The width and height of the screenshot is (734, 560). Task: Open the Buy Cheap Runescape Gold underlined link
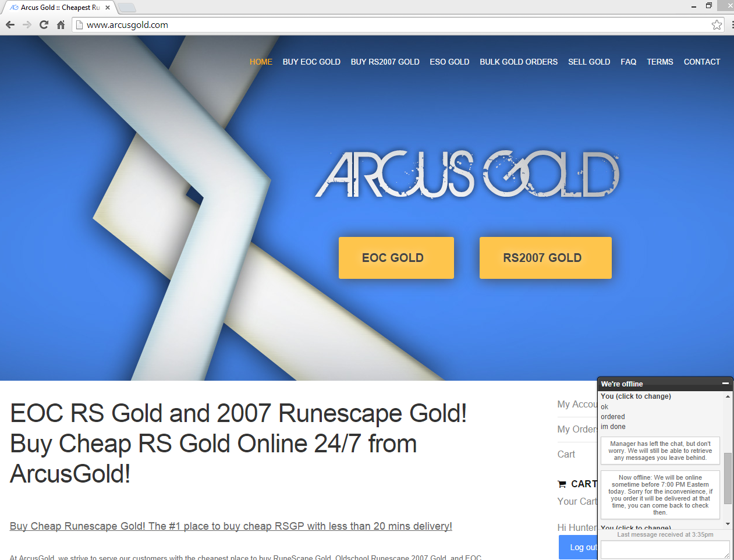[231, 526]
